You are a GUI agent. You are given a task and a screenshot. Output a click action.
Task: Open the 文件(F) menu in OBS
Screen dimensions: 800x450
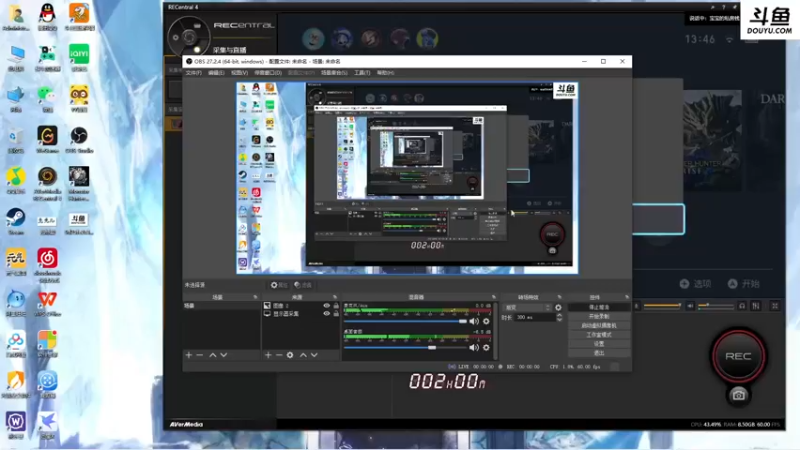coord(193,73)
